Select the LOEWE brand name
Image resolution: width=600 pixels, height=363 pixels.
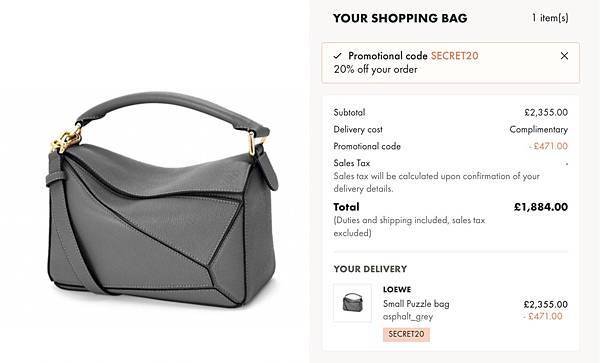point(397,290)
